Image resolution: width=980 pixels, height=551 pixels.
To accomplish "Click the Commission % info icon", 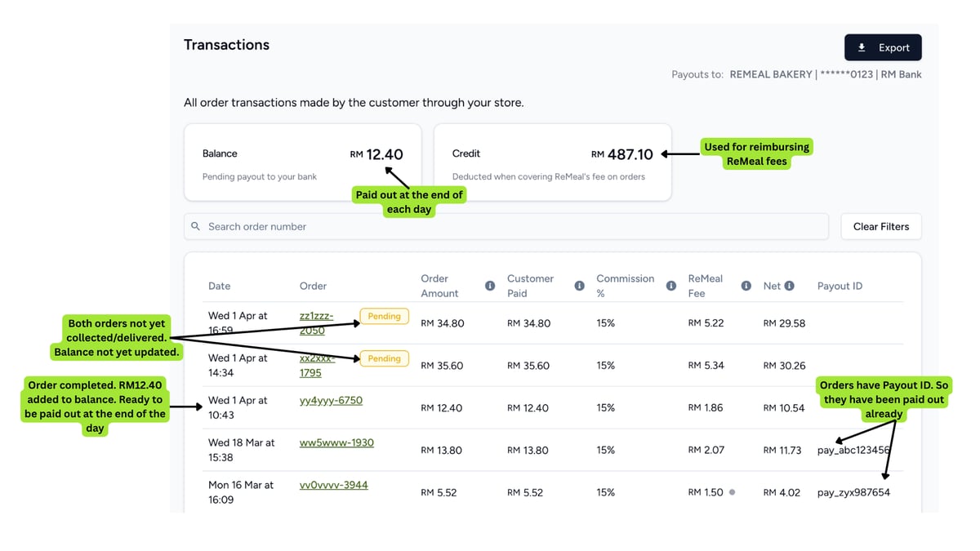I will click(670, 286).
